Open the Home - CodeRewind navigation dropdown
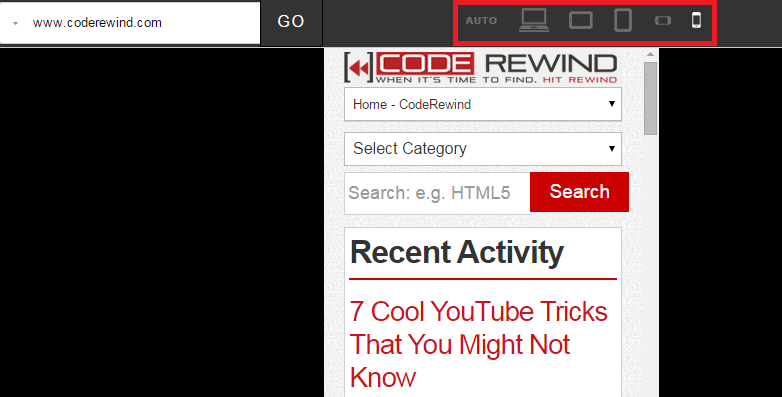This screenshot has height=397, width=782. tap(483, 104)
